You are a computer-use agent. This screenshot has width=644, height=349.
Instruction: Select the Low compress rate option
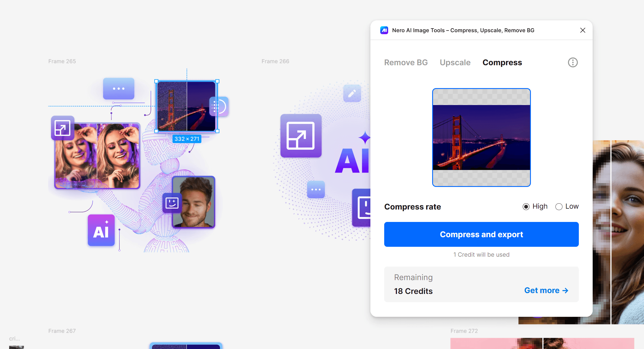coord(559,207)
